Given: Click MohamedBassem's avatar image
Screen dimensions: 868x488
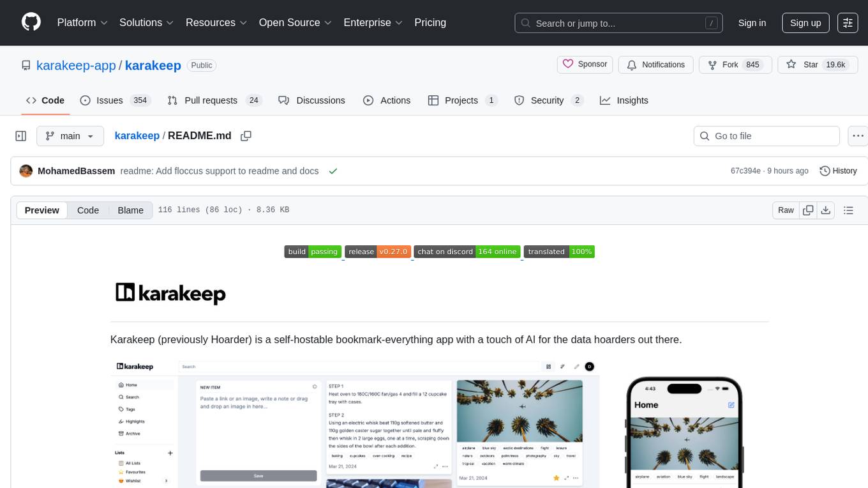Looking at the screenshot, I should (26, 171).
